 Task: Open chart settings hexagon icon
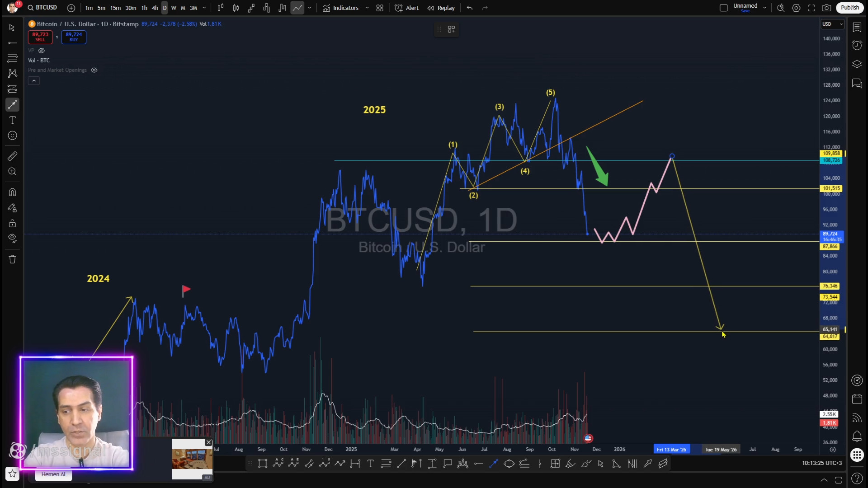(796, 8)
